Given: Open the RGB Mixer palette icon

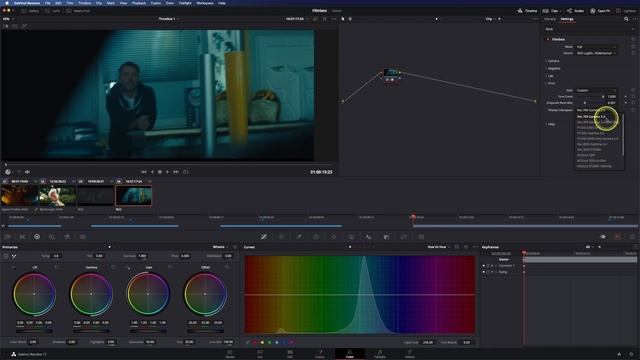Looking at the screenshot, I should coord(67,237).
